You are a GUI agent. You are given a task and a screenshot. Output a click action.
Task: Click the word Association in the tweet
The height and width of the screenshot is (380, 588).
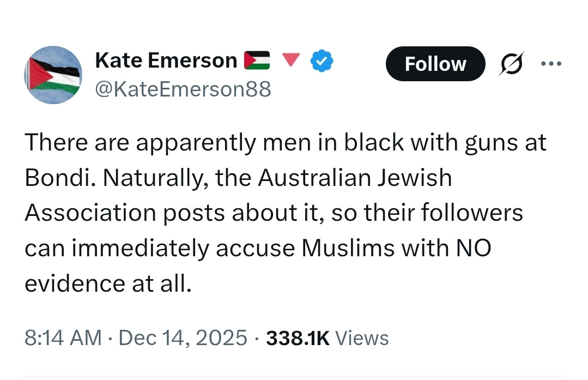[x=87, y=213]
